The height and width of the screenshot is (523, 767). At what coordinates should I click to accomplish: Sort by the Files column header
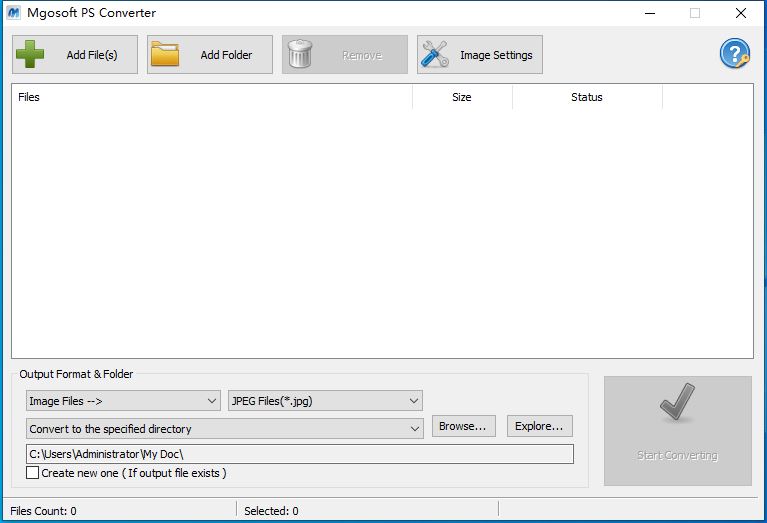(212, 97)
